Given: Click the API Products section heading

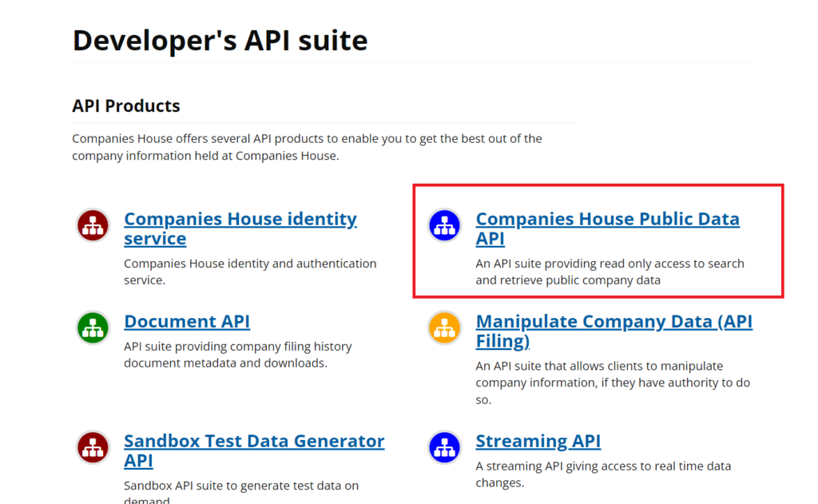Looking at the screenshot, I should tap(125, 105).
